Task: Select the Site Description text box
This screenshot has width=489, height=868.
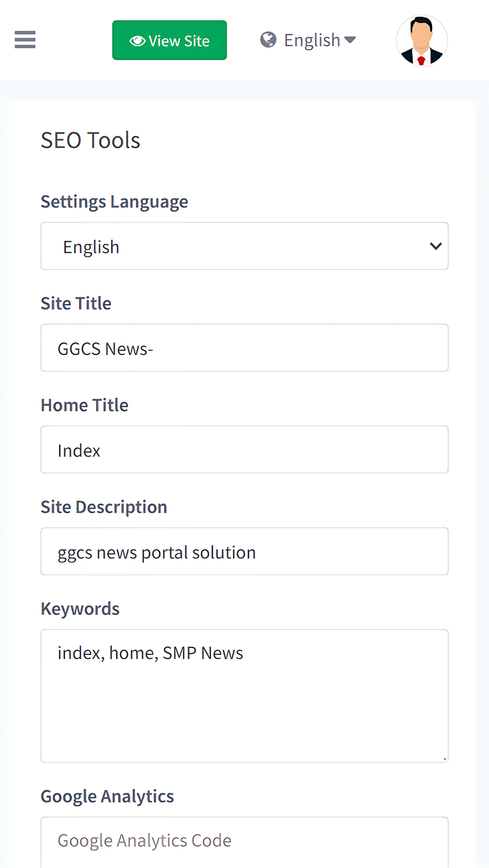Action: pos(244,551)
